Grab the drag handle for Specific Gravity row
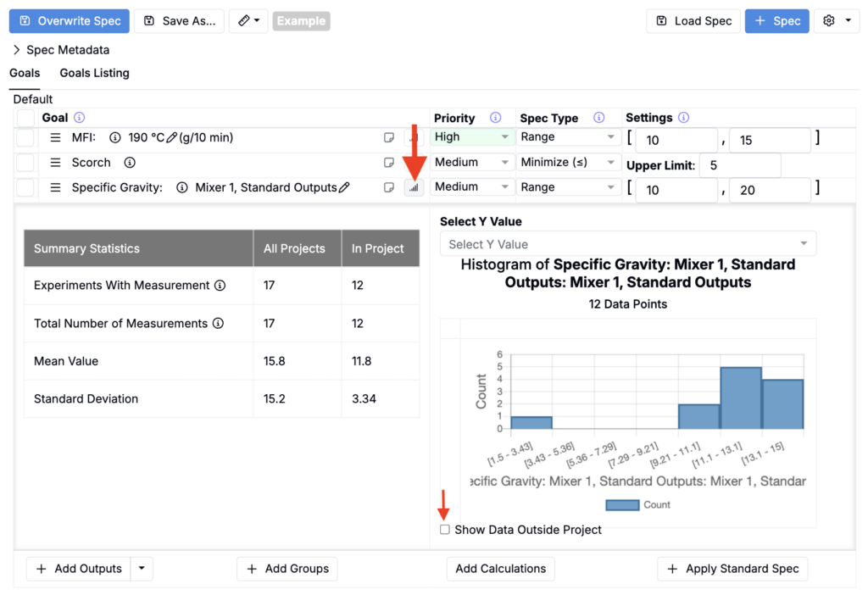This screenshot has width=868, height=595. coord(55,187)
